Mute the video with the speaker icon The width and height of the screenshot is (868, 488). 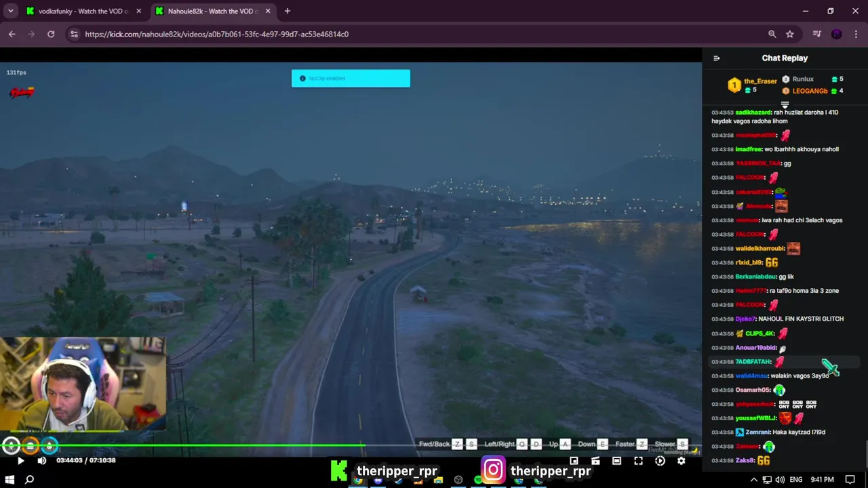tap(42, 461)
